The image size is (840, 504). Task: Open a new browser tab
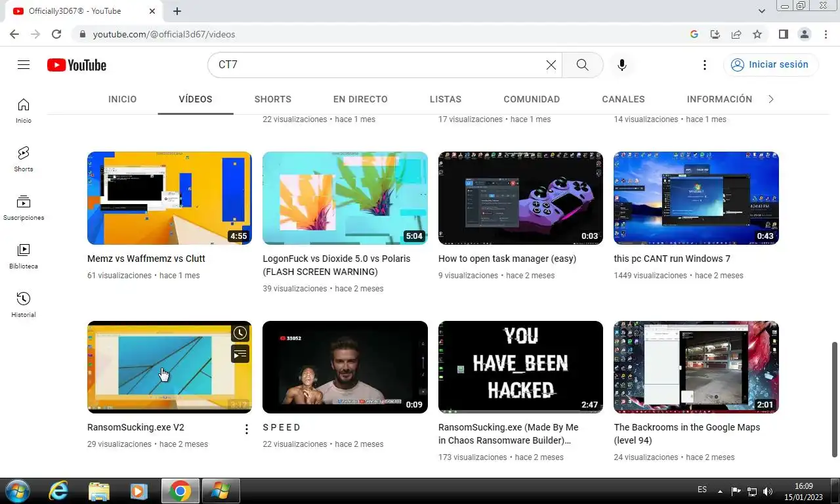tap(177, 11)
